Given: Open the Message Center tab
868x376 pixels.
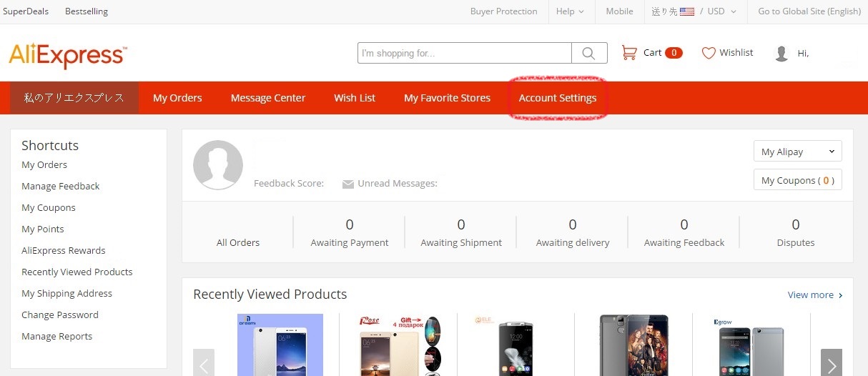Looking at the screenshot, I should pos(268,98).
